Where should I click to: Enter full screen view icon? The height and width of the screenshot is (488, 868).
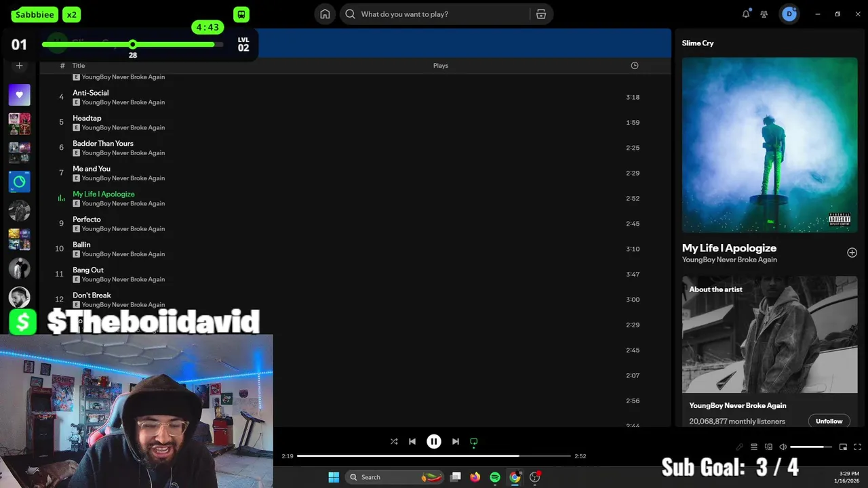point(858,447)
